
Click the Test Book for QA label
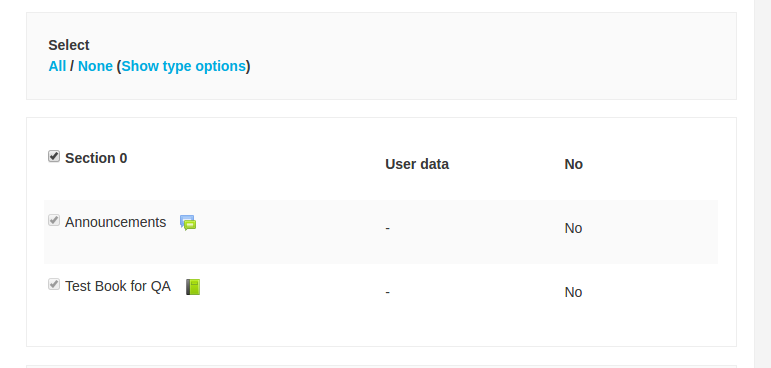(118, 286)
